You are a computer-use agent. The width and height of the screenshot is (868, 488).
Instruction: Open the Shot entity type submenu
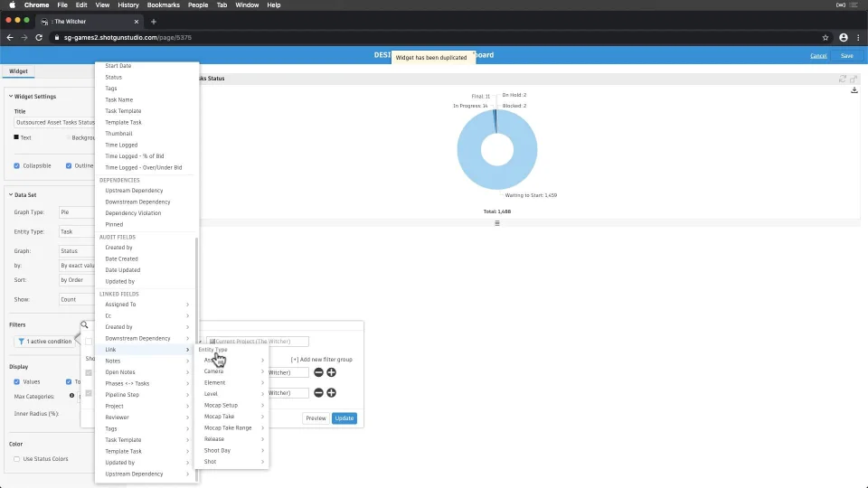pyautogui.click(x=232, y=462)
